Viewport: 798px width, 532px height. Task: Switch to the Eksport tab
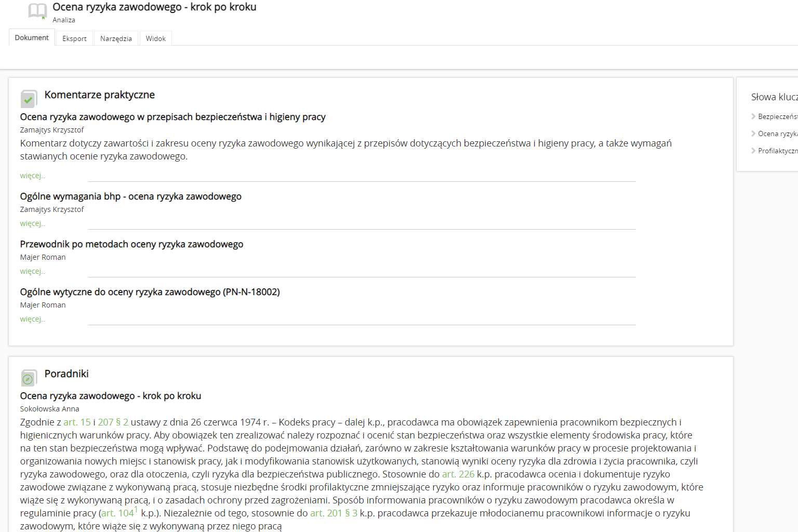(x=74, y=38)
